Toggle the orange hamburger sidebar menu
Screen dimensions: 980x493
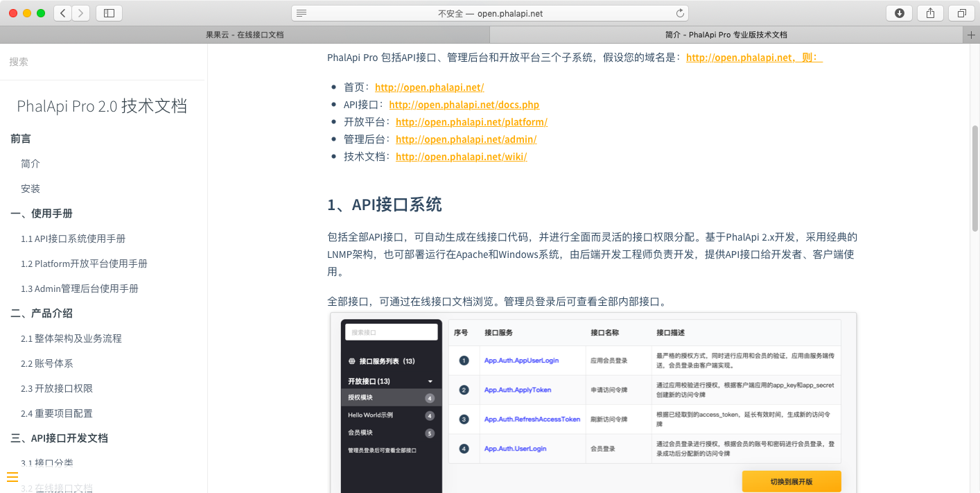(x=12, y=477)
